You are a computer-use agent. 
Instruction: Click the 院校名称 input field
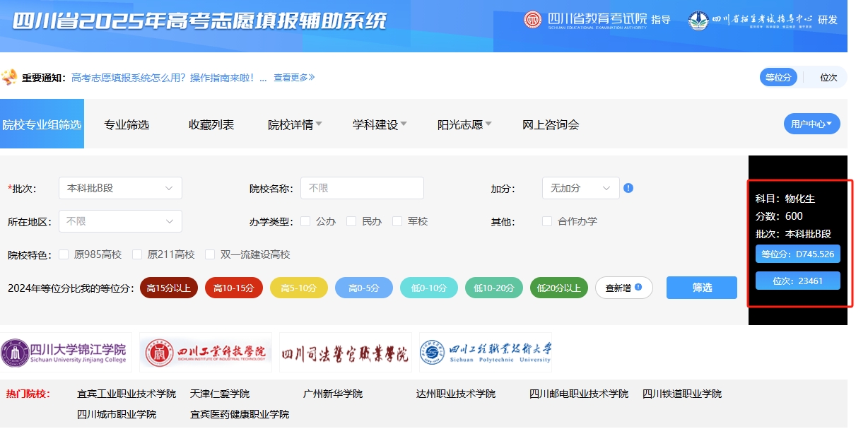click(362, 188)
